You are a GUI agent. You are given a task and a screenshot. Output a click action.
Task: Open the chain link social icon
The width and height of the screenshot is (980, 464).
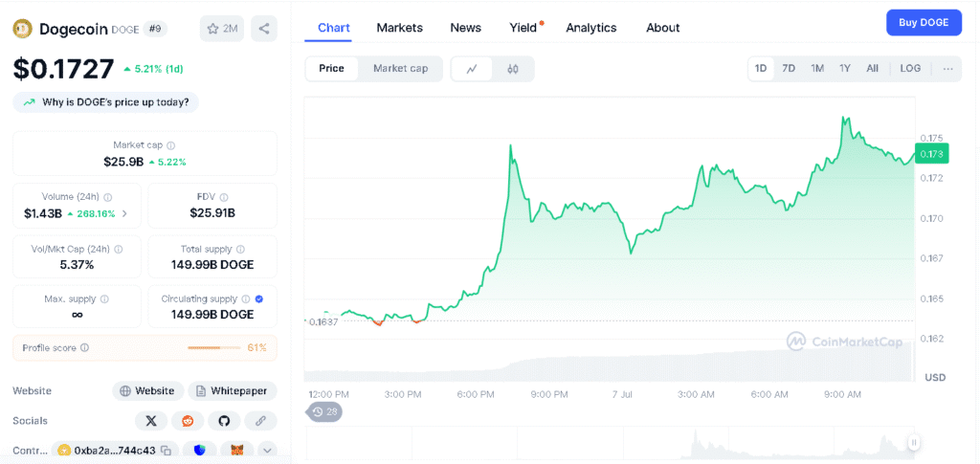pyautogui.click(x=260, y=421)
